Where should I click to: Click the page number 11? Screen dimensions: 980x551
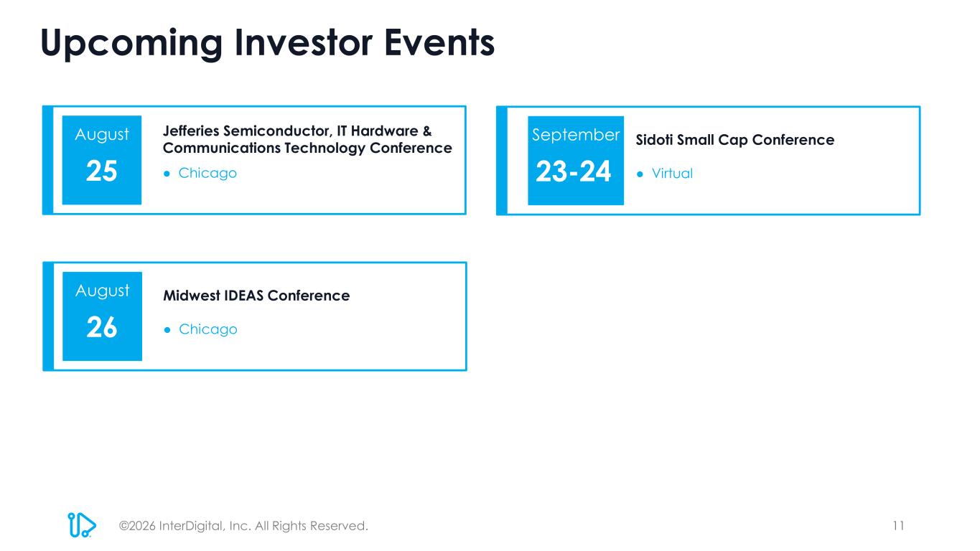pos(898,525)
